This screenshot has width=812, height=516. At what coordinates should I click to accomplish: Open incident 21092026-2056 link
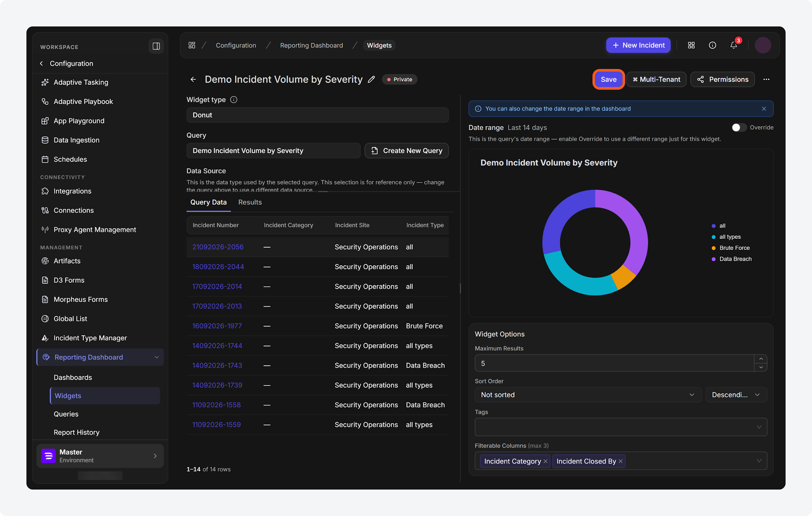click(x=218, y=247)
